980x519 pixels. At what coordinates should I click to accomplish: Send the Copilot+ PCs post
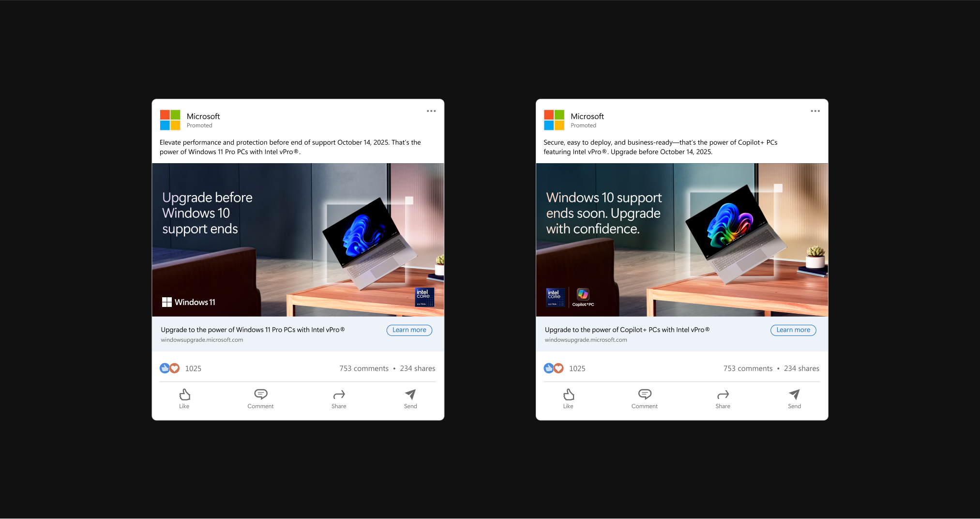pyautogui.click(x=794, y=399)
